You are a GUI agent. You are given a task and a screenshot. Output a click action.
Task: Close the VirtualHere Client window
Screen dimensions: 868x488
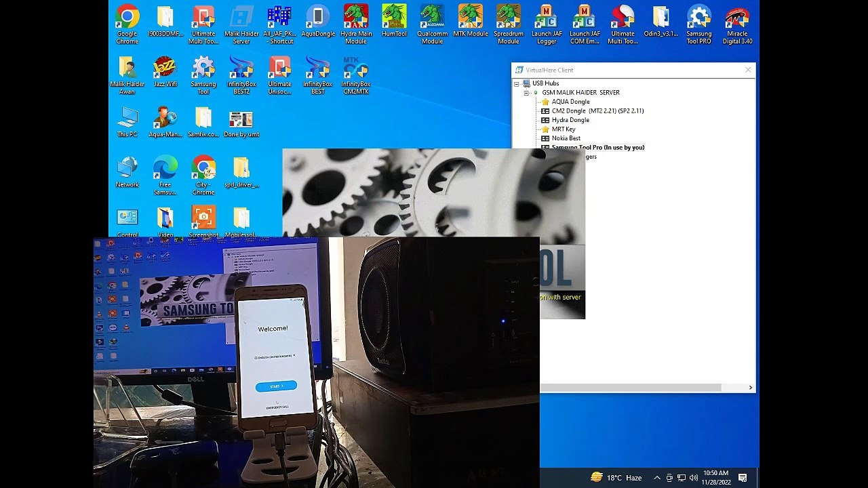[x=748, y=70]
